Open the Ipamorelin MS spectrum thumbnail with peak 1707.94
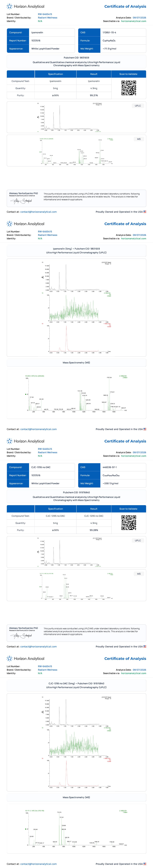The height and width of the screenshot is (868, 153). [x=76, y=151]
